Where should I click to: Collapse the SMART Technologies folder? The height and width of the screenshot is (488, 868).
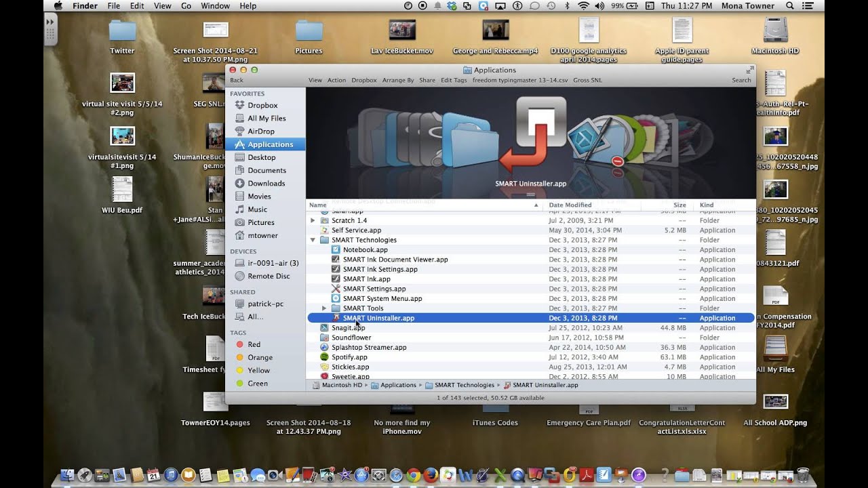tap(313, 240)
